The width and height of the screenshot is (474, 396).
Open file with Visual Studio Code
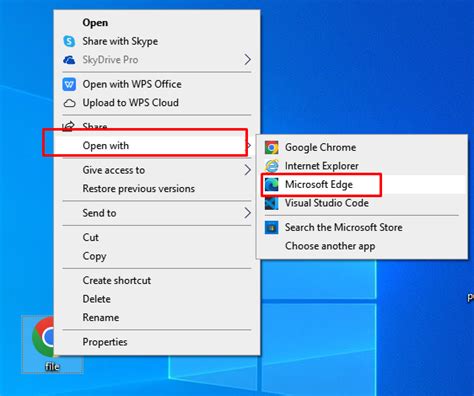[362, 203]
